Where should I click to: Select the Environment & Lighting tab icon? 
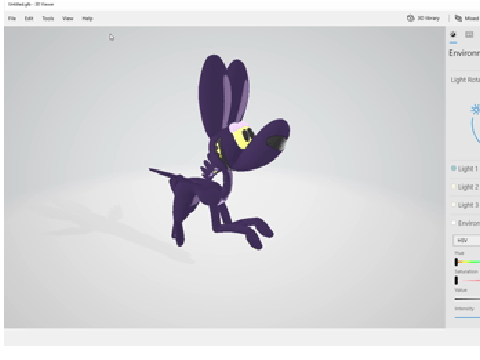click(453, 35)
